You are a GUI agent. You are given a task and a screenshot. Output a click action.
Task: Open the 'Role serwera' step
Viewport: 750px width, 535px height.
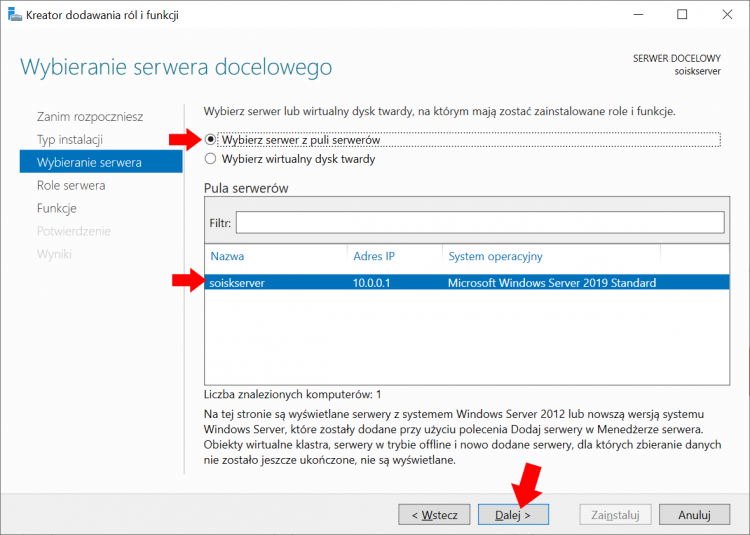pos(71,186)
